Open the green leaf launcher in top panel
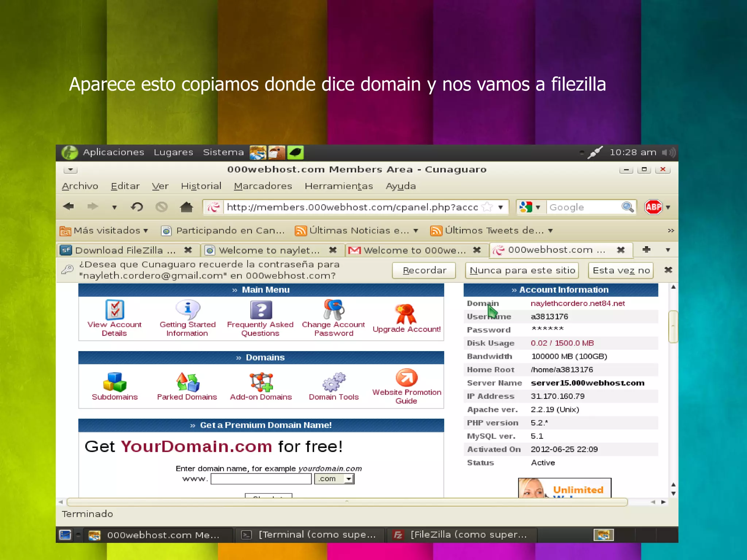747x560 pixels. (295, 152)
